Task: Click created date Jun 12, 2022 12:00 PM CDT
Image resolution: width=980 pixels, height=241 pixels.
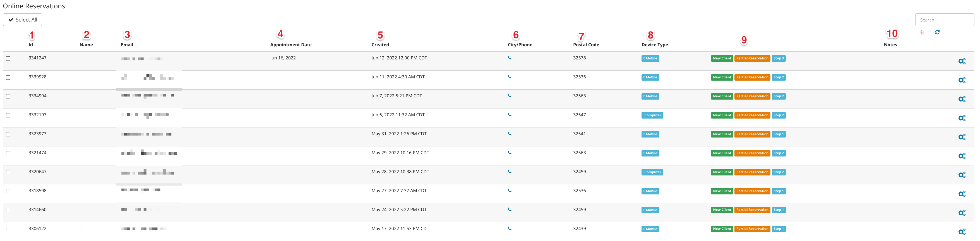Action: (x=399, y=58)
